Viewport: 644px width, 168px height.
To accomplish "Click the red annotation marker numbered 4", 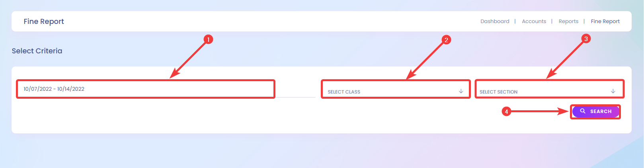I will (x=506, y=111).
